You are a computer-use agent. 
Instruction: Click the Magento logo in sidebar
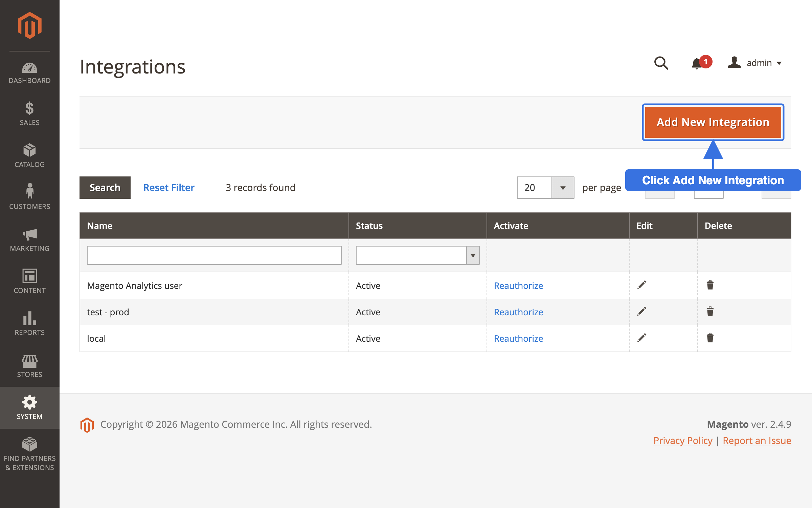pos(30,25)
